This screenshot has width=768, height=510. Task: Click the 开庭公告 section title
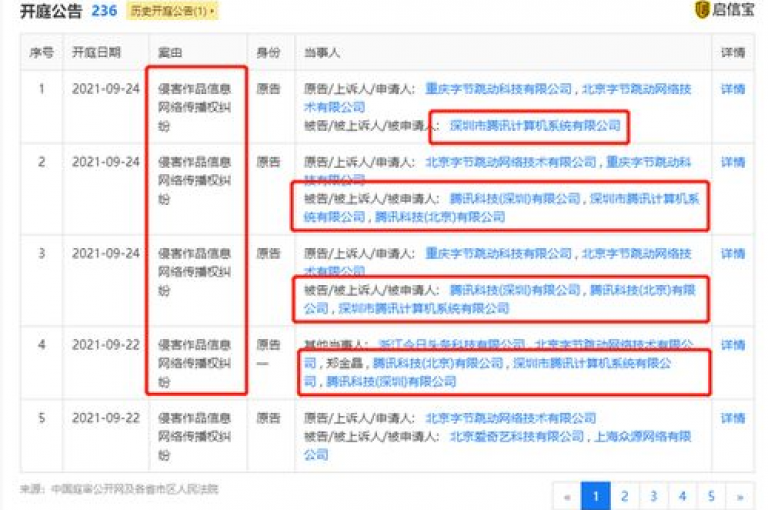click(51, 11)
